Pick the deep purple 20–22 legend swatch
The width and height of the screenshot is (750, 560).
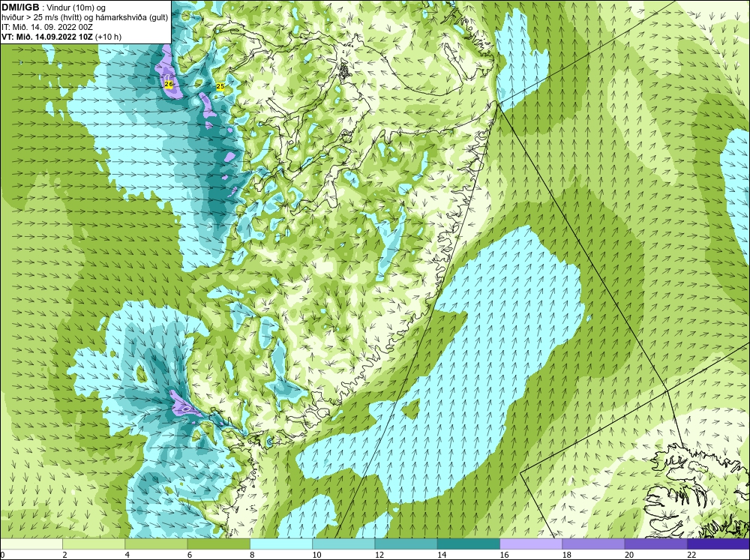tap(655, 544)
